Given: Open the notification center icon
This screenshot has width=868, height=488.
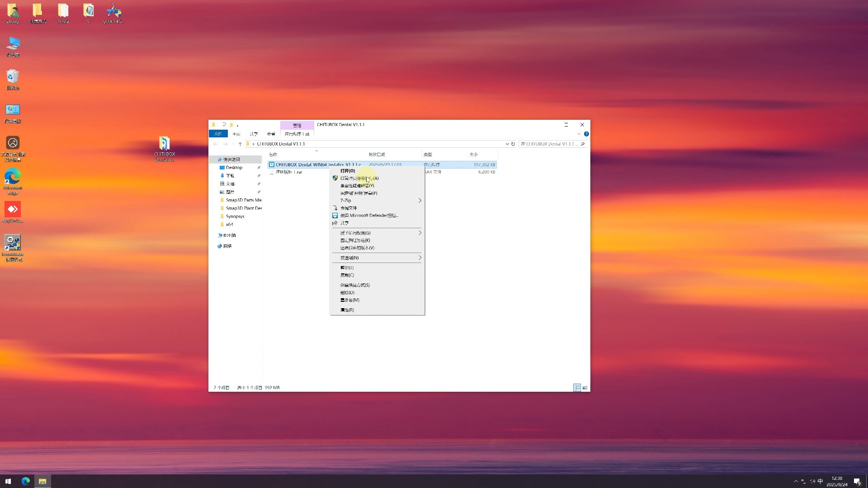Looking at the screenshot, I should (857, 481).
